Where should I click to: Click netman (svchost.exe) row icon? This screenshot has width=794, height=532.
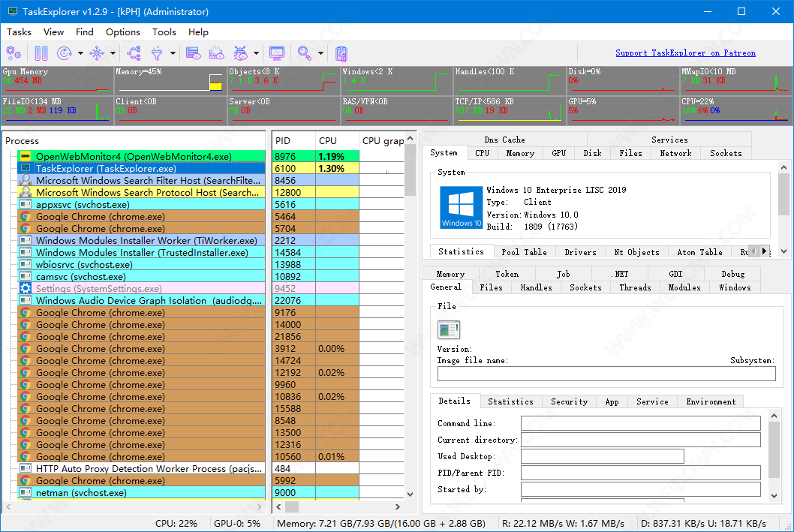pyautogui.click(x=26, y=492)
